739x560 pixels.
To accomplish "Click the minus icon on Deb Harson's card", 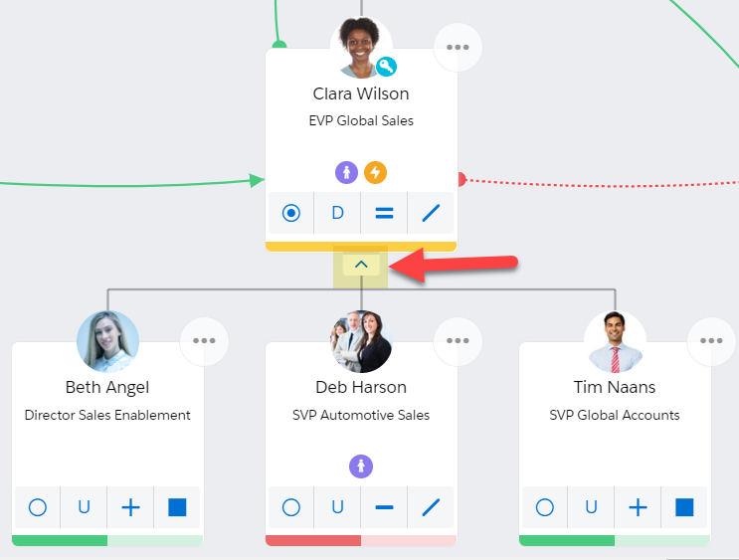I will [x=384, y=507].
